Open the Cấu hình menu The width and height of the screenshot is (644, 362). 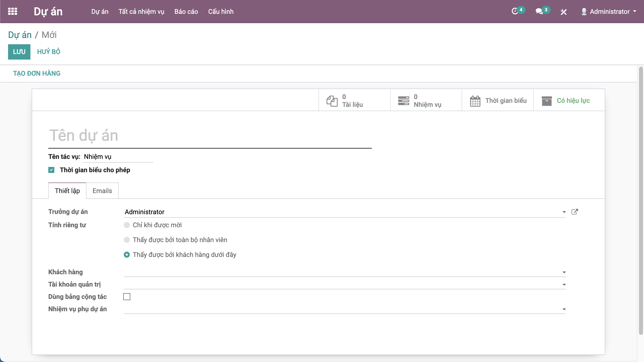[x=221, y=12]
